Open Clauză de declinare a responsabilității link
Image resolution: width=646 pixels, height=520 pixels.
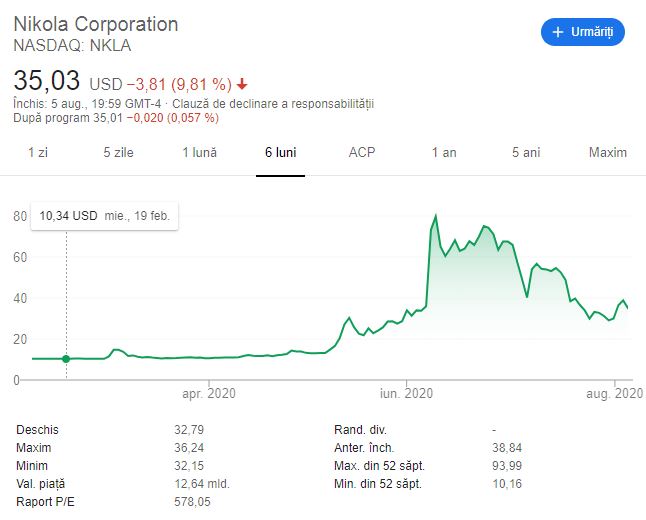pos(273,104)
